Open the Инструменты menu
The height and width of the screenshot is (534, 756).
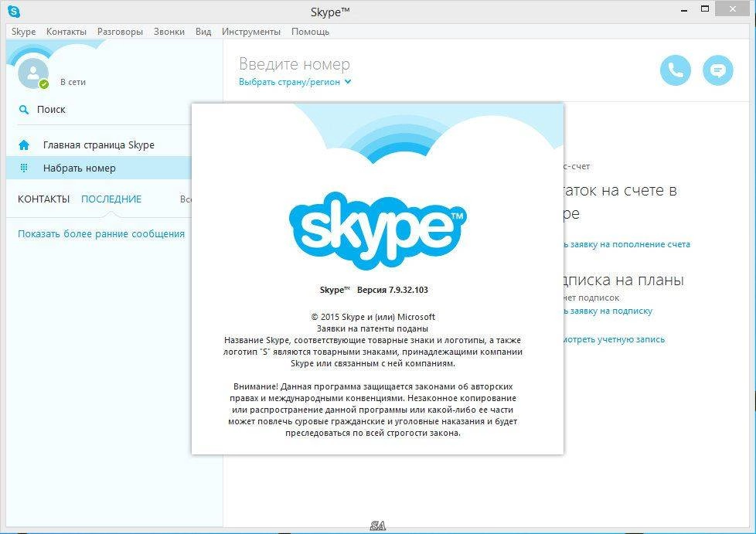click(x=251, y=32)
